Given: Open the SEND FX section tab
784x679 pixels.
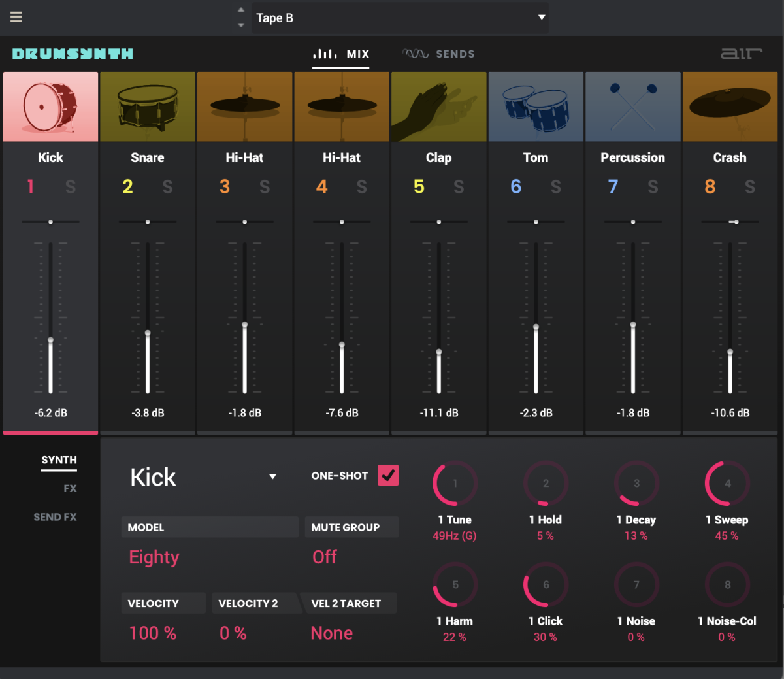Looking at the screenshot, I should pyautogui.click(x=55, y=516).
